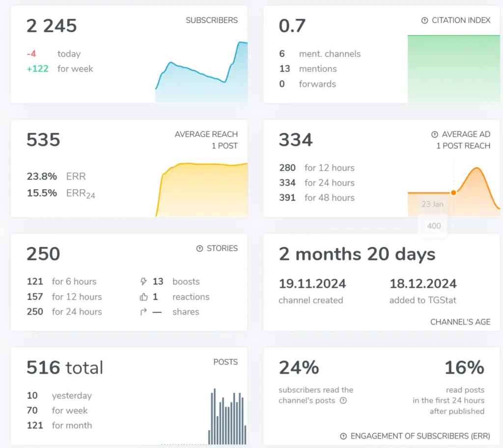503x448 pixels.
Task: Click the "24%" subscribers read value
Action: click(299, 367)
